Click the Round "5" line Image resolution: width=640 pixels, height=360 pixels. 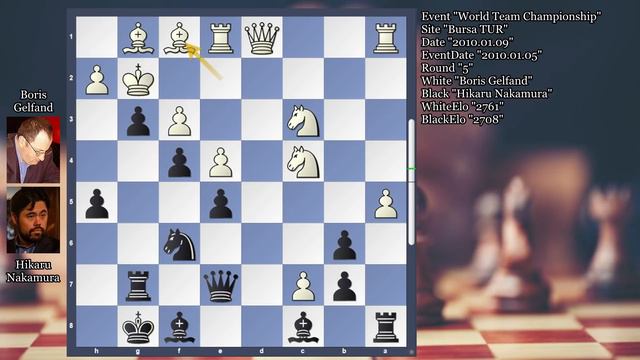coord(447,68)
